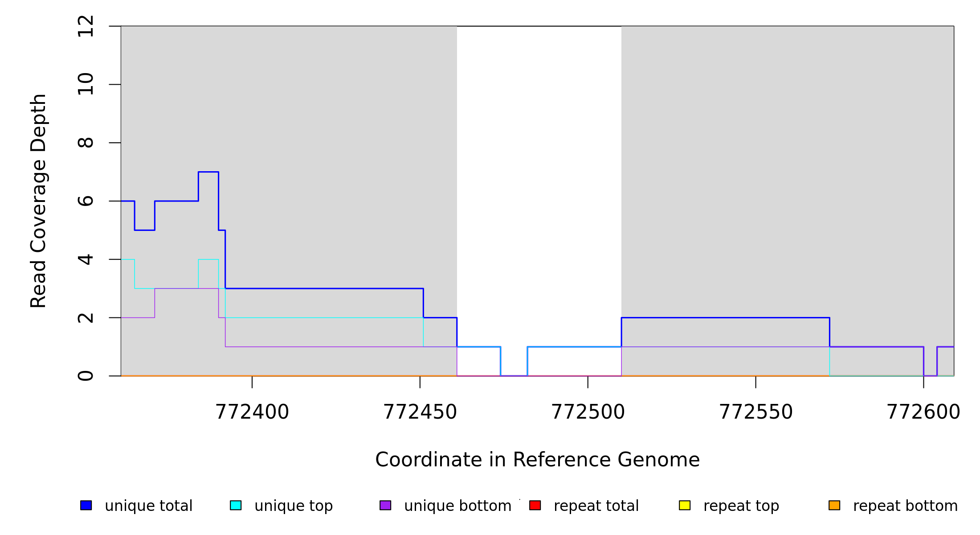Select the 'unique top' legend label
The image size is (980, 535).
coord(294,506)
